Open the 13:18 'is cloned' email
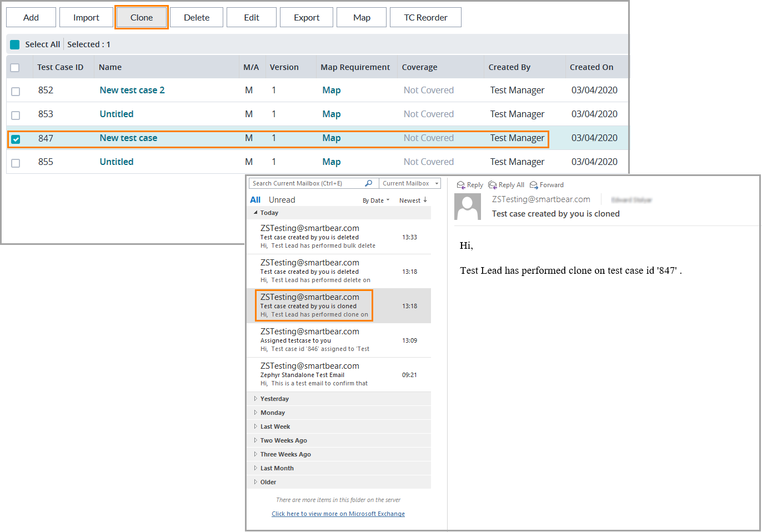Screen dimensions: 762x532 pyautogui.click(x=339, y=306)
